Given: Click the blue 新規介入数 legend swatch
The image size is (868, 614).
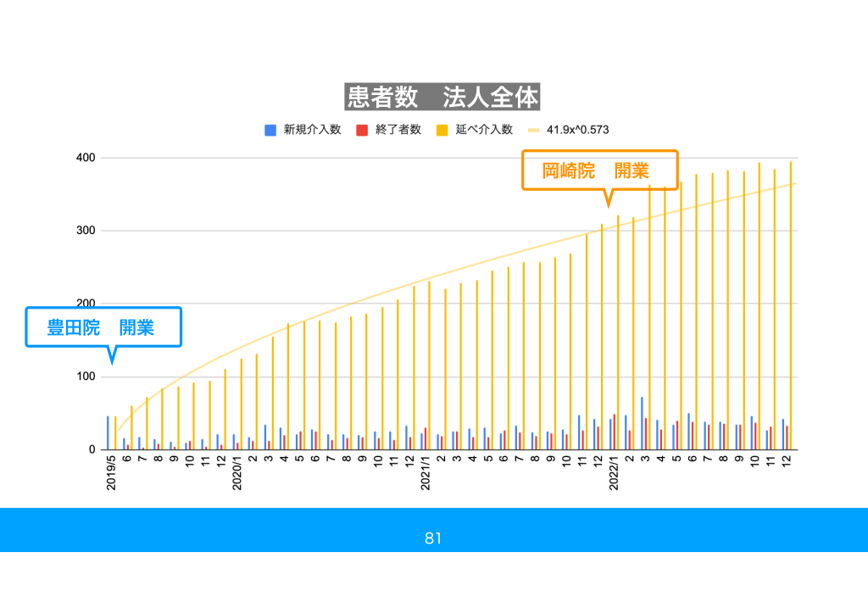Looking at the screenshot, I should click(x=270, y=130).
